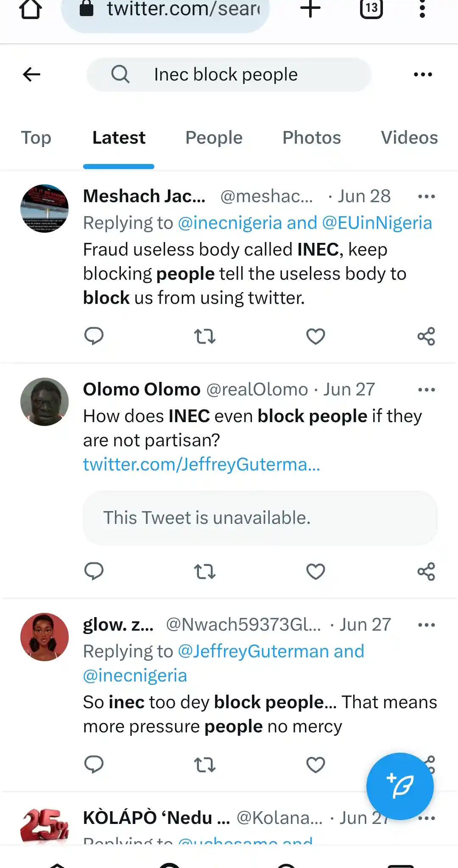458x868 pixels.
Task: Open the three-dot menu on Meshach's tweet
Action: click(x=427, y=196)
